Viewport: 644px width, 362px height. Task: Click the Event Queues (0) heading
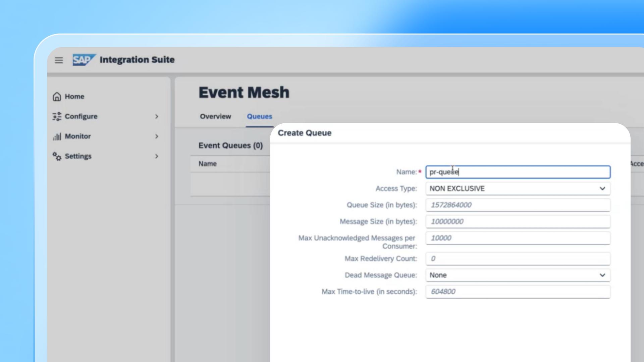(x=230, y=145)
